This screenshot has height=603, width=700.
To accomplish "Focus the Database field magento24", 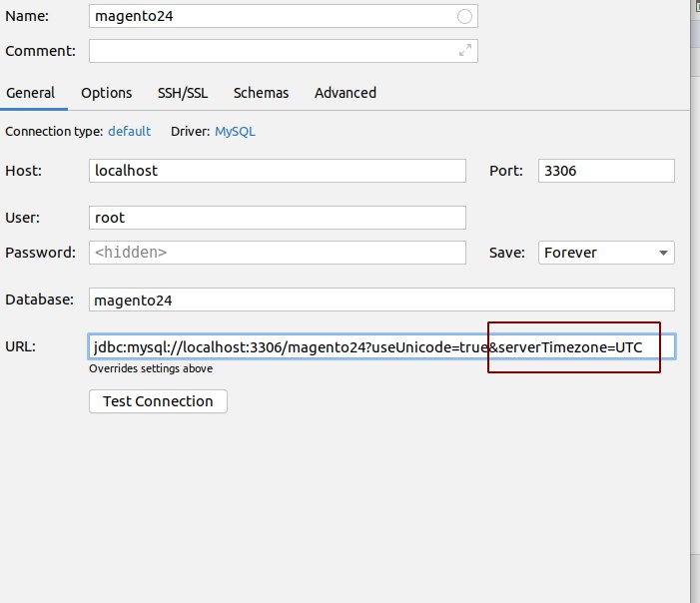I will pos(381,300).
